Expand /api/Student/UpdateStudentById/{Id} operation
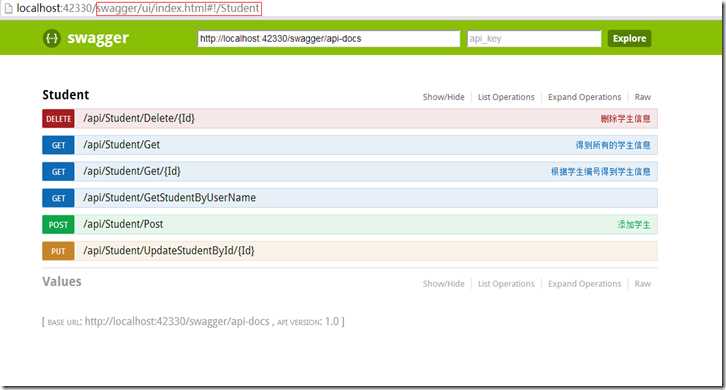Image resolution: width=726 pixels, height=390 pixels. coord(169,251)
